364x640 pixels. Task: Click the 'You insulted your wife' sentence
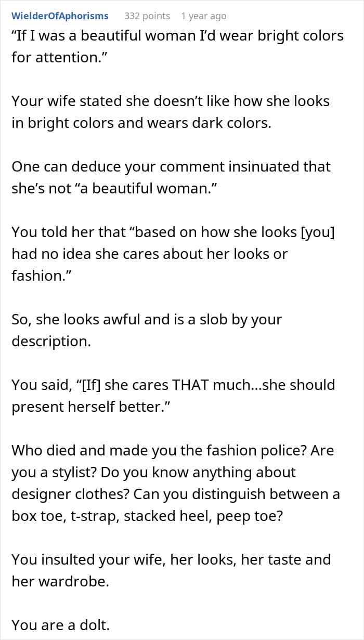(171, 570)
